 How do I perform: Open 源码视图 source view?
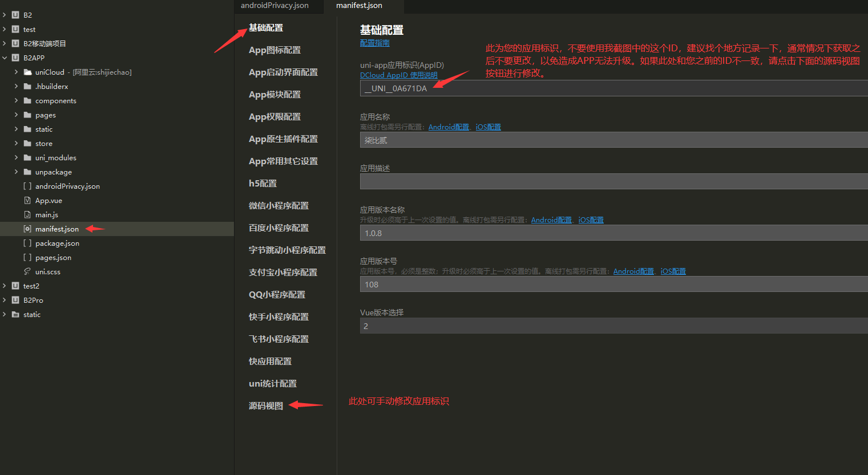[x=266, y=406]
